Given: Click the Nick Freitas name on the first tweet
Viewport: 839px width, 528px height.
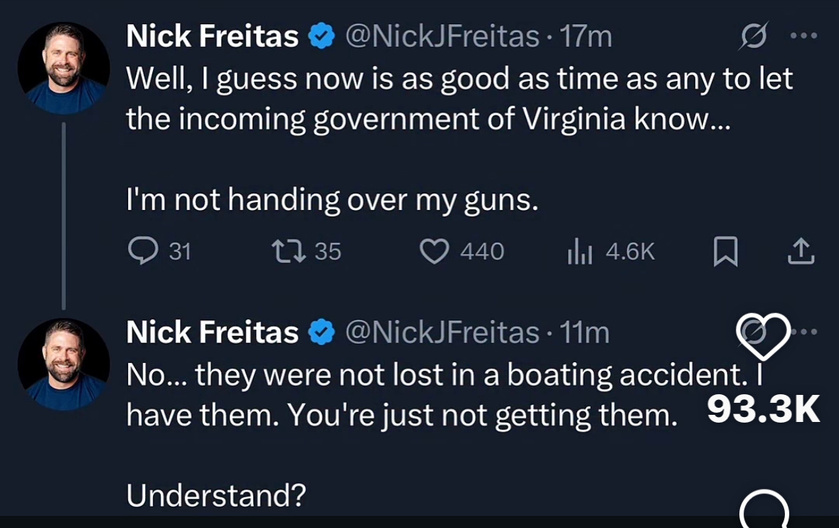Looking at the screenshot, I should pyautogui.click(x=212, y=37).
